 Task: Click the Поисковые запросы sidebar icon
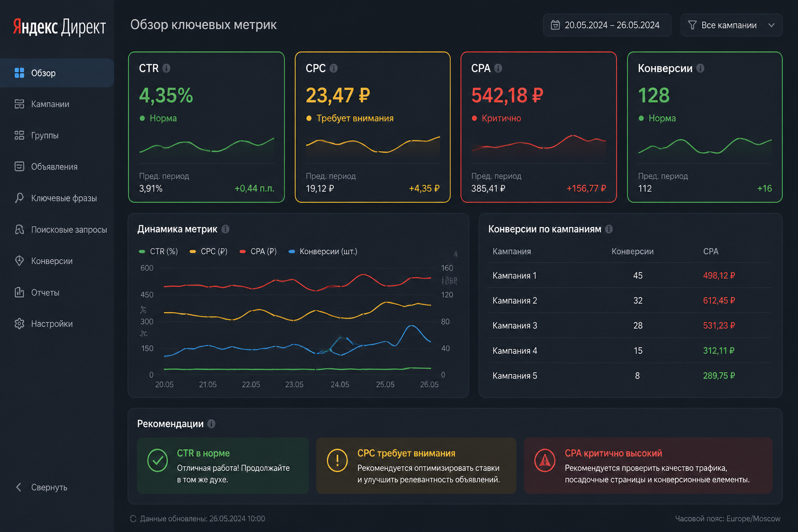tap(19, 229)
